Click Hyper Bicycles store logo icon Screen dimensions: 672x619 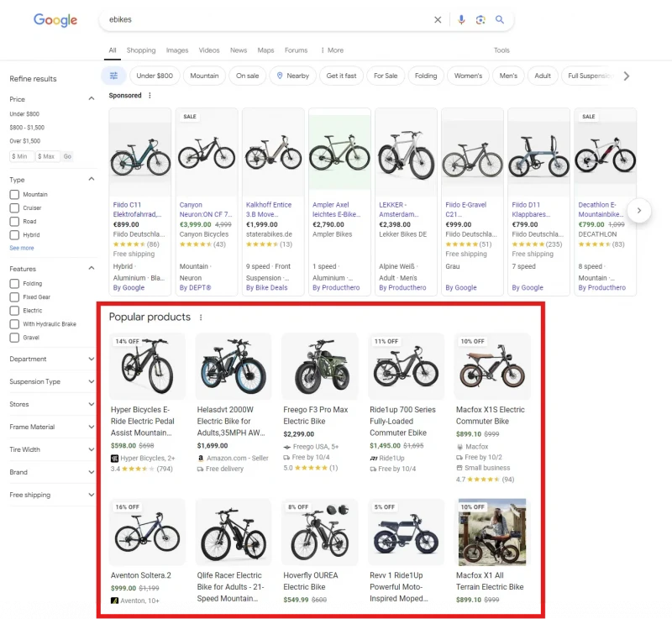click(114, 459)
